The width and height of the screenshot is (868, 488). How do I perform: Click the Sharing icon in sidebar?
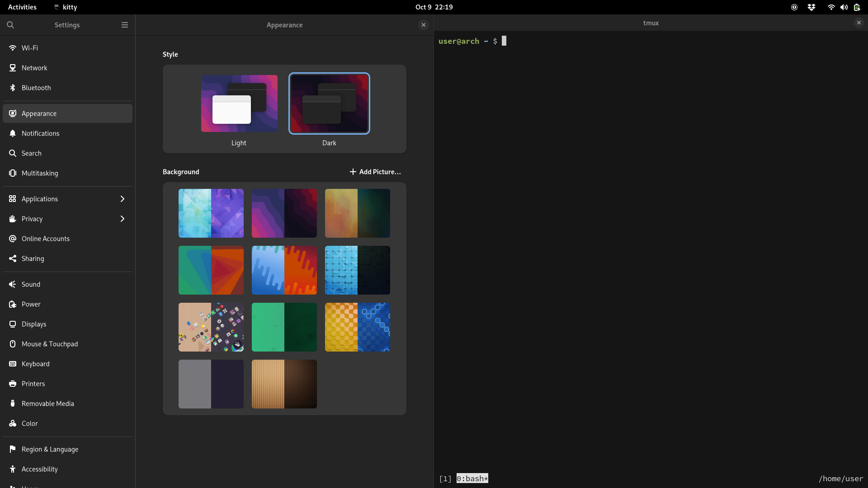13,258
